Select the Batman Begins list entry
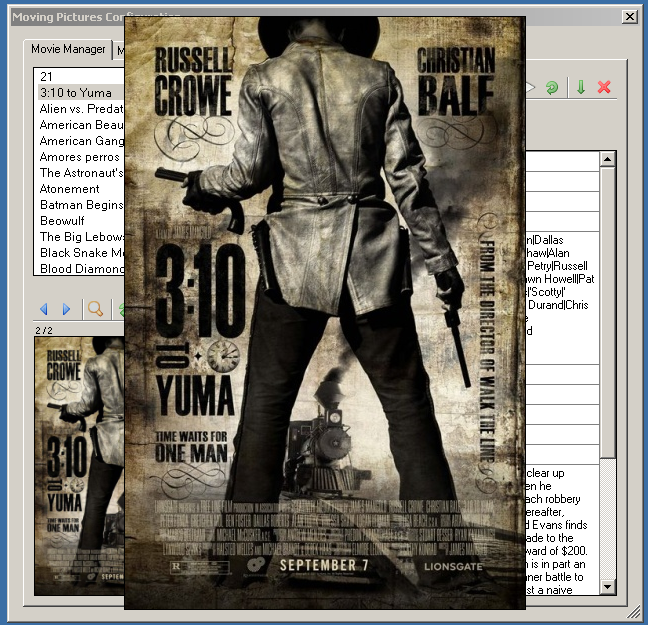This screenshot has width=648, height=625. click(80, 205)
